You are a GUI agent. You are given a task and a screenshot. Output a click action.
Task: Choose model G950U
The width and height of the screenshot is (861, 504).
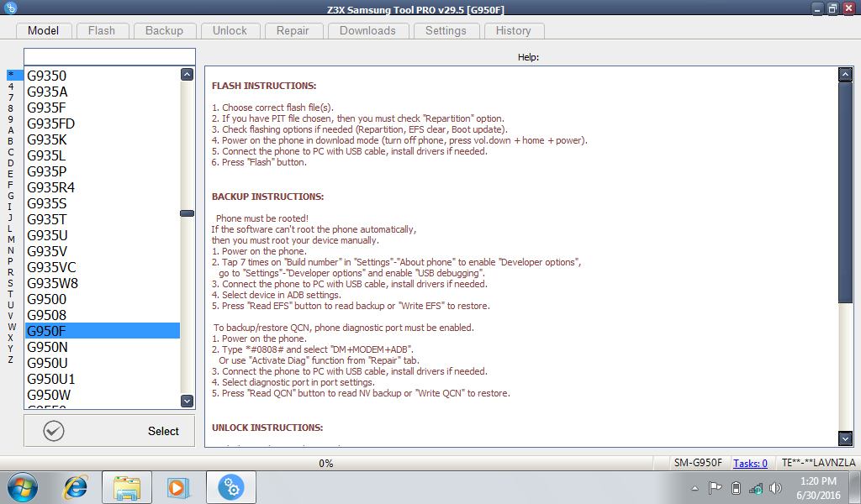103,363
